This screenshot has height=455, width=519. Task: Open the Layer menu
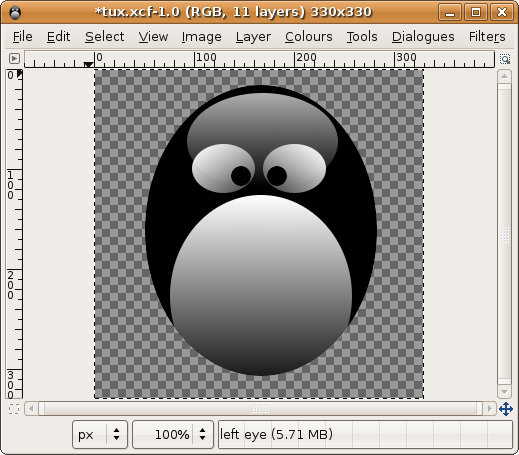coord(253,37)
